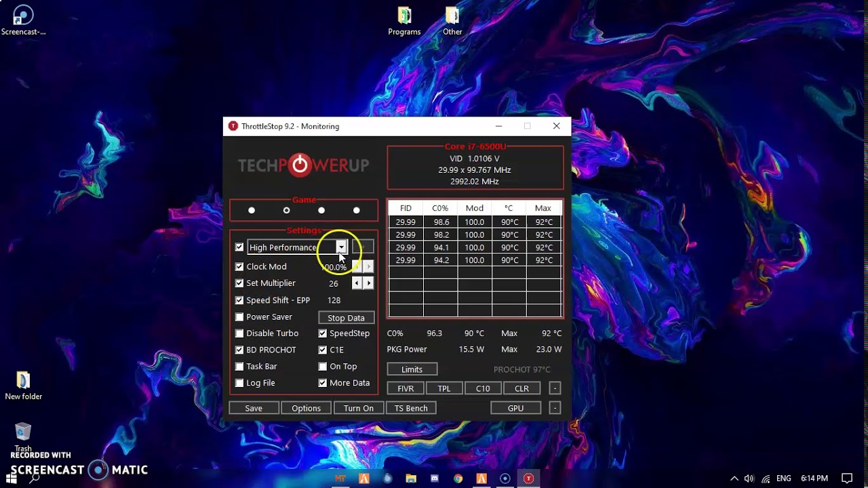Open File Explorer from the taskbar
Viewport: 868px width, 488px height.
[x=411, y=479]
